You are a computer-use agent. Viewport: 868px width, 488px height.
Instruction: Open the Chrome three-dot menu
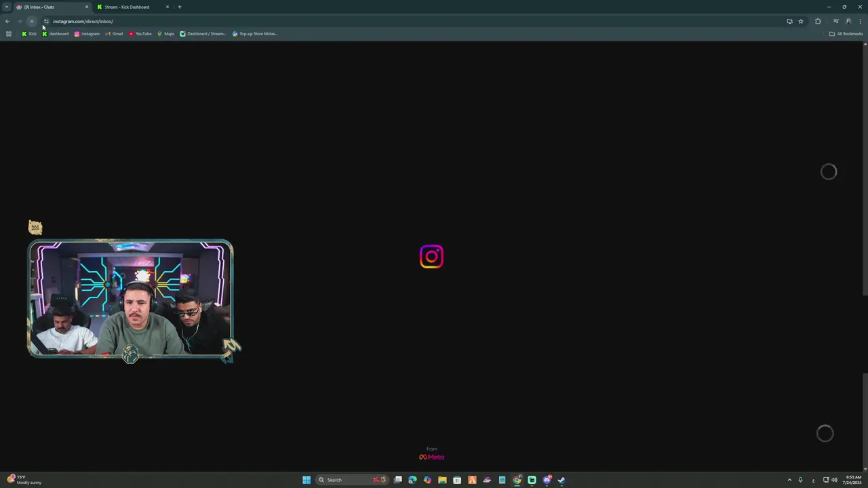[860, 21]
